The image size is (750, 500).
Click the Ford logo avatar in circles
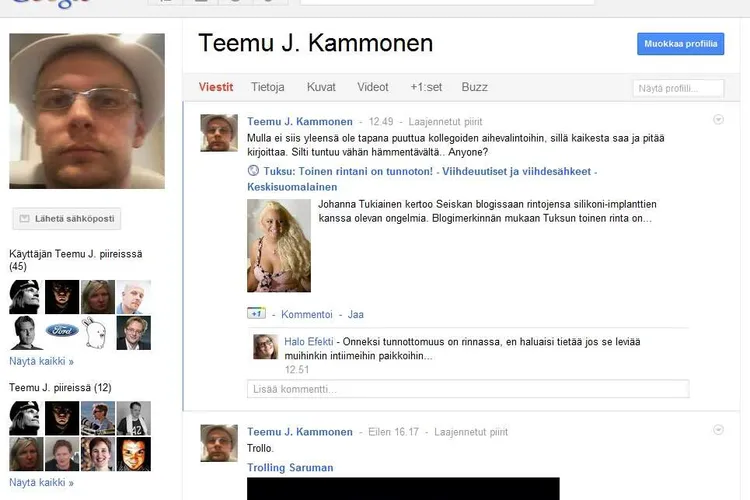(62, 332)
